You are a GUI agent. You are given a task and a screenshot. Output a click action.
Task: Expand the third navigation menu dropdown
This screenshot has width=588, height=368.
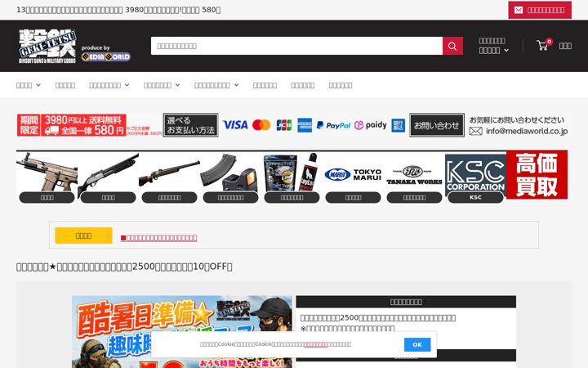pyautogui.click(x=109, y=85)
